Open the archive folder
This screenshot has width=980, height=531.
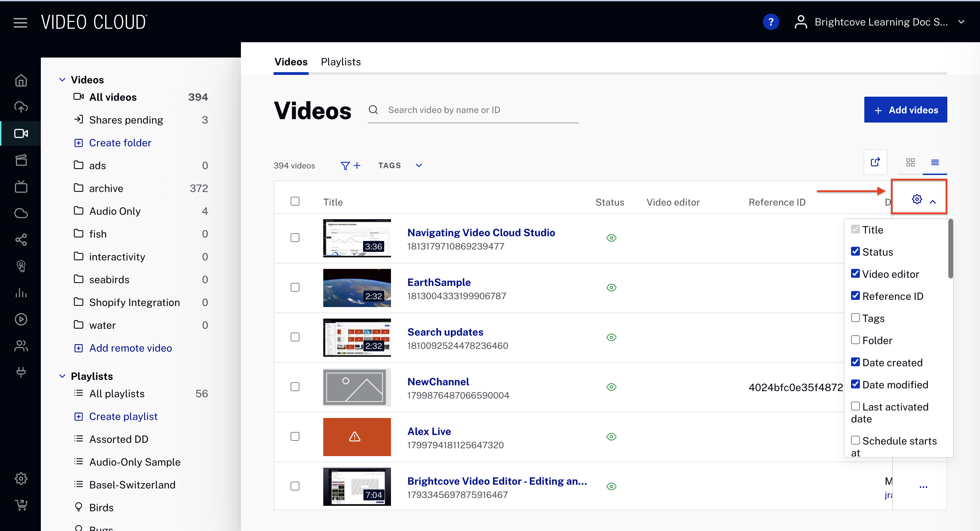point(106,189)
